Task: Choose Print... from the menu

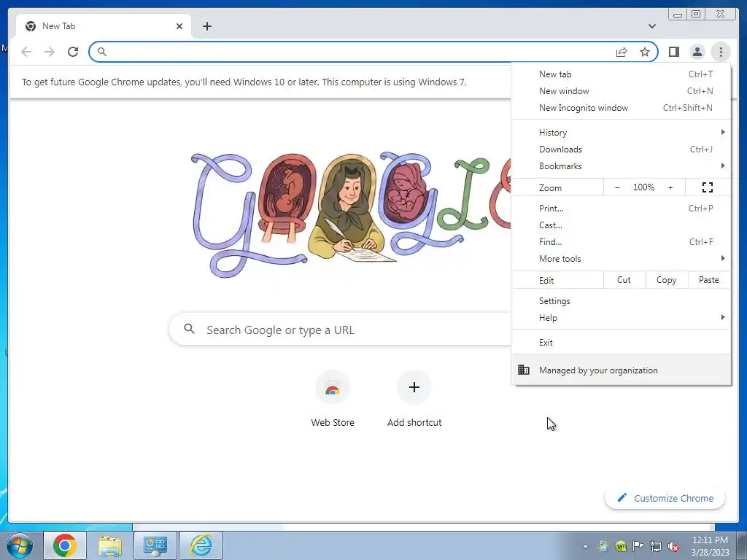Action: point(622,208)
